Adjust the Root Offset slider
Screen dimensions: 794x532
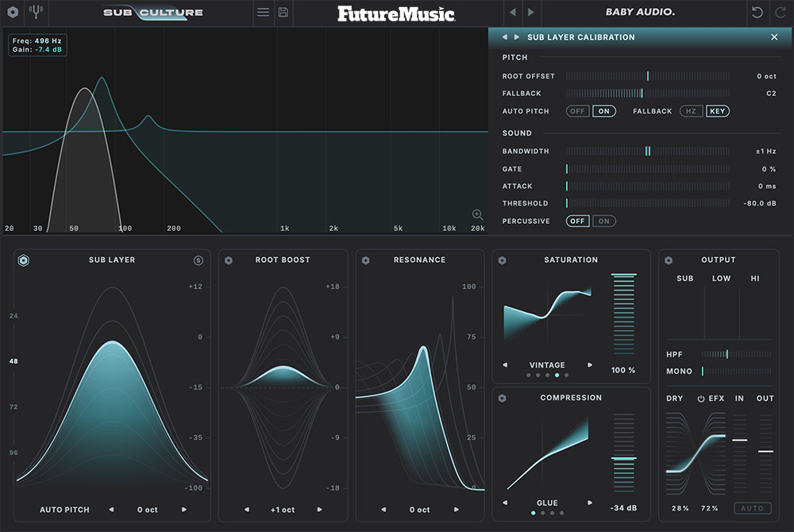[648, 76]
